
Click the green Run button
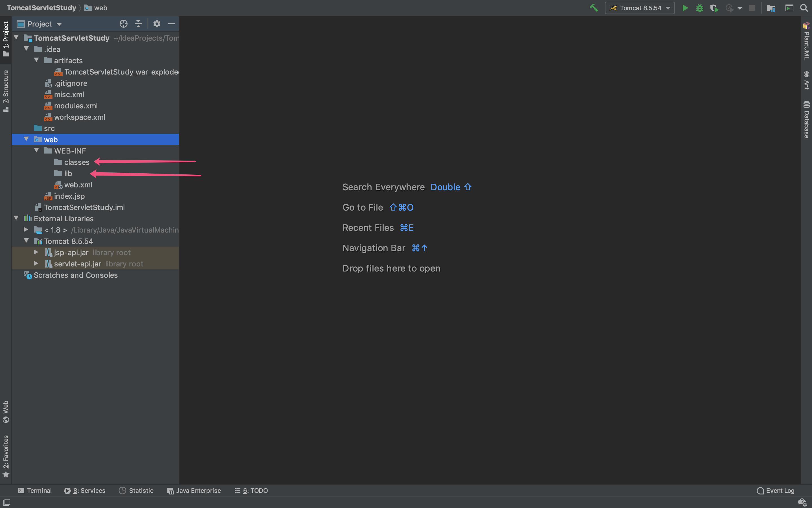[685, 8]
